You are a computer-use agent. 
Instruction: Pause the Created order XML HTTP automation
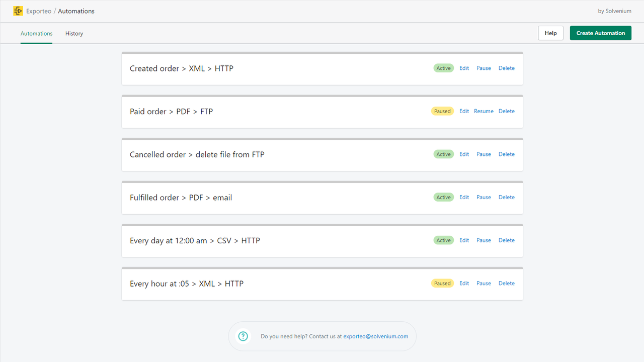[x=484, y=68]
